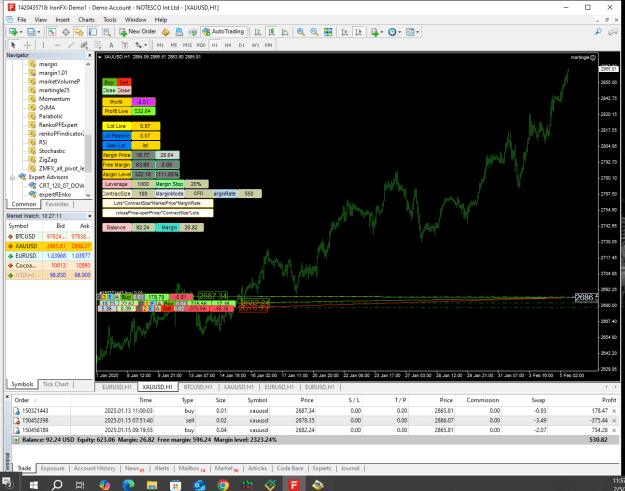Click the Profiles toolbar icon

[31, 32]
